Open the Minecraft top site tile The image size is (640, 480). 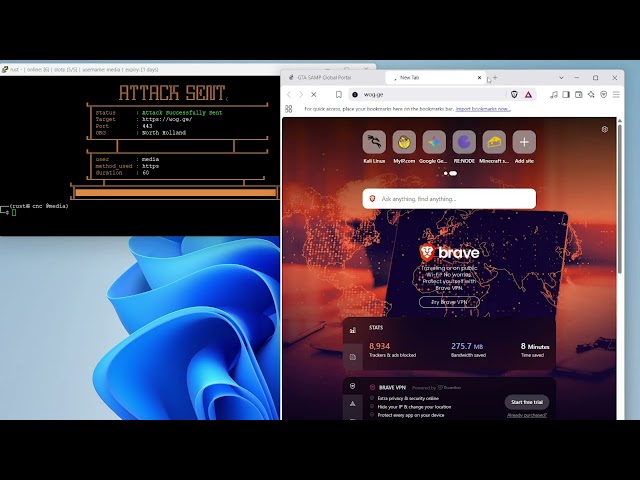(x=494, y=142)
